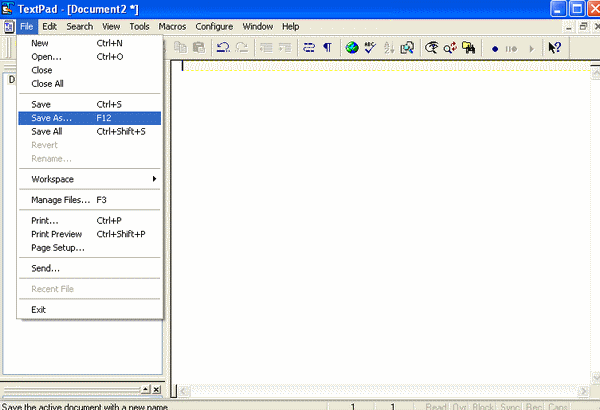600x410 pixels.
Task: Open the Edit menu
Action: (49, 27)
